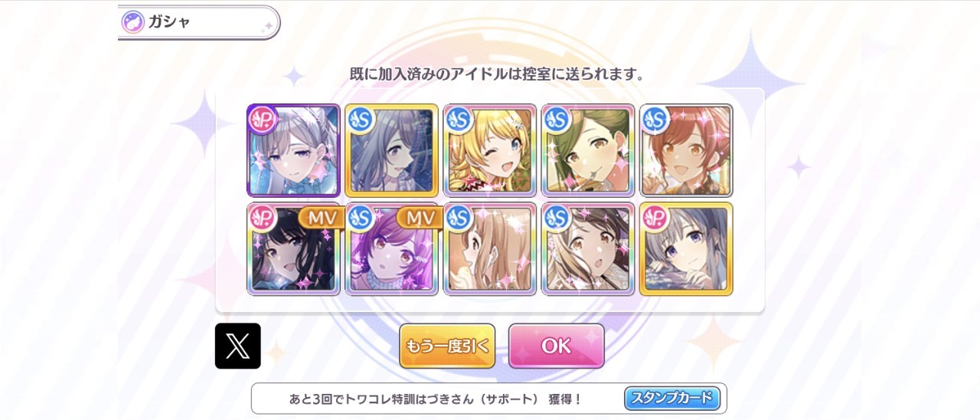Open the gold-framed gray-haired idol in bottom row
Image resolution: width=980 pixels, height=420 pixels.
(x=686, y=249)
